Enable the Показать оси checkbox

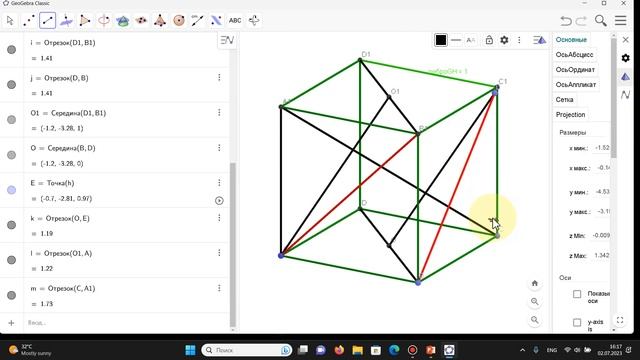[577, 294]
